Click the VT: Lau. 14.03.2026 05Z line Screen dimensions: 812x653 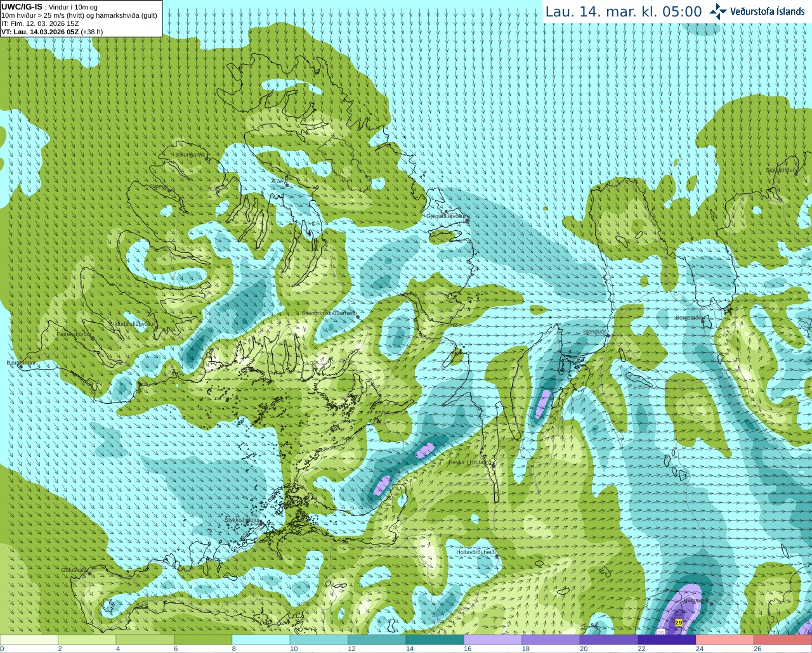click(52, 32)
